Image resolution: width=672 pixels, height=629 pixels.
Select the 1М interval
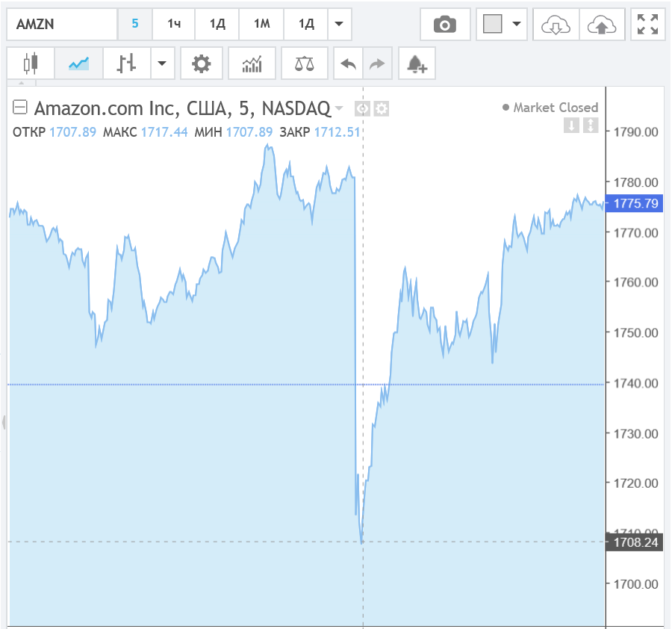click(x=261, y=24)
